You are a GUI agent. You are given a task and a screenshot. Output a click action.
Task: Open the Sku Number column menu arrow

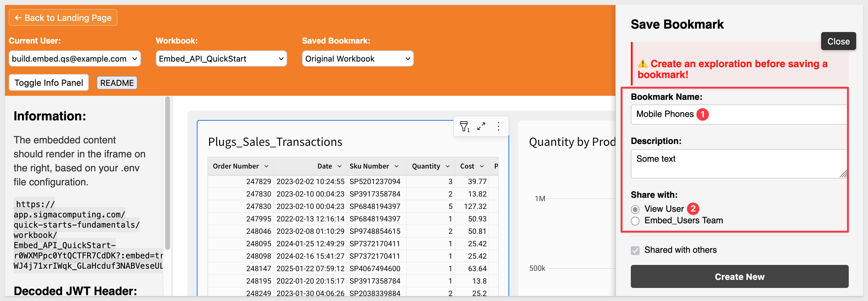[x=396, y=166]
